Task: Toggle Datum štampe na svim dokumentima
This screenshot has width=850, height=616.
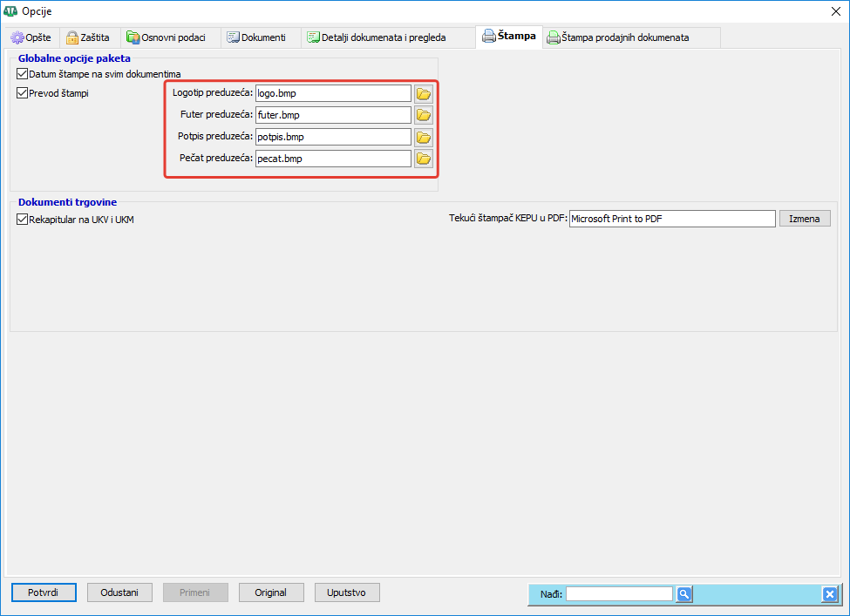Action: coord(23,75)
